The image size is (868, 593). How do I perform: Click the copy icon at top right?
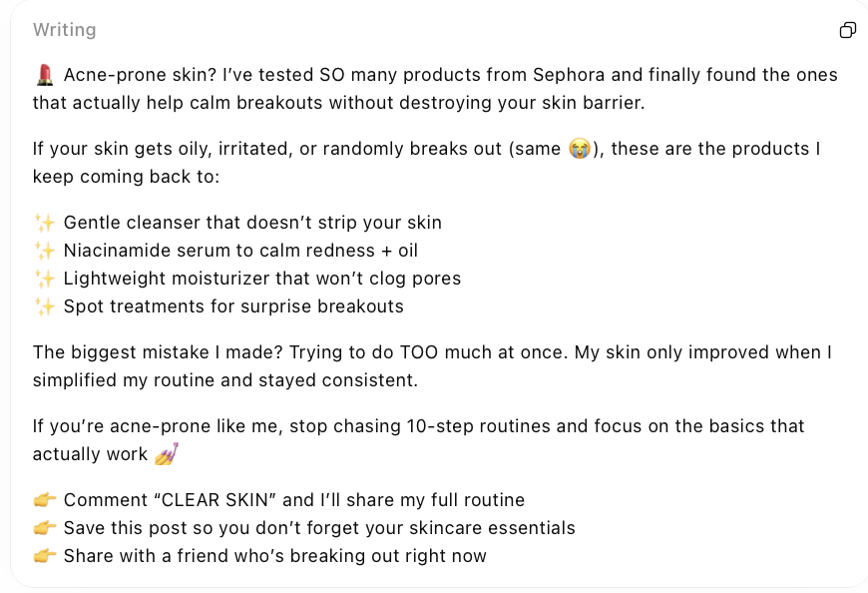[847, 30]
